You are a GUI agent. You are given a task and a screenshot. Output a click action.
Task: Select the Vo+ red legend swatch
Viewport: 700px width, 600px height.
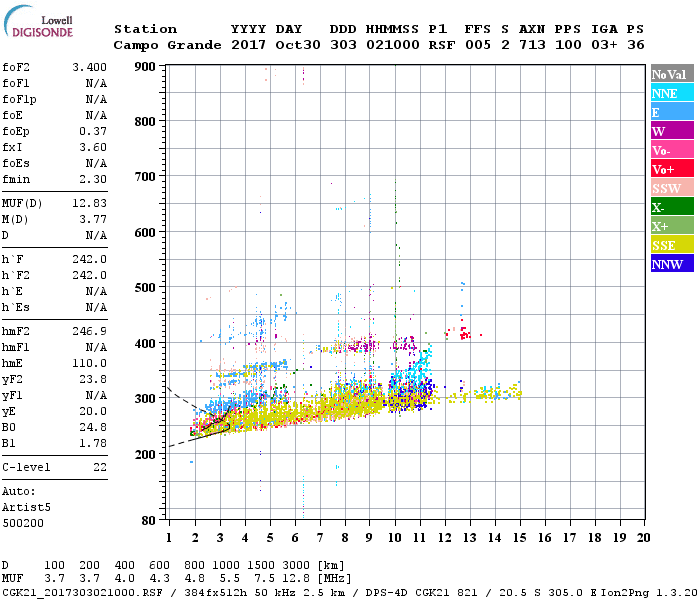[672, 169]
